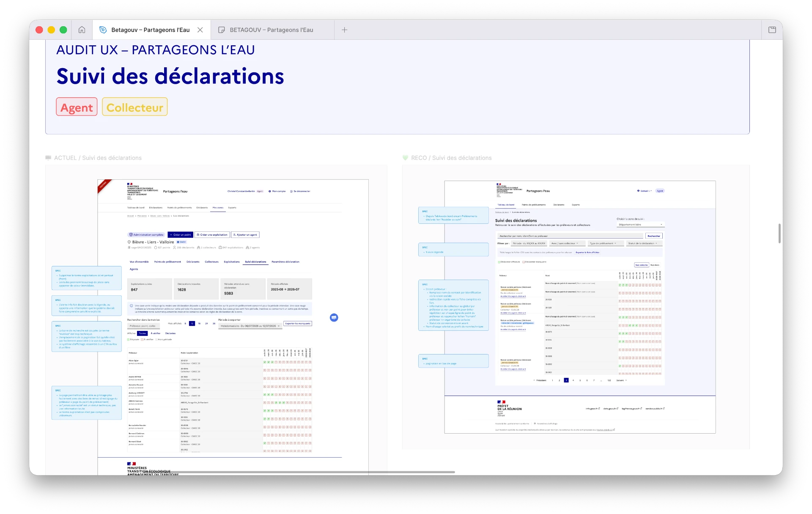812x514 pixels.
Task: Select the RECO / Suivi des déclarations frame label
Action: (x=451, y=158)
